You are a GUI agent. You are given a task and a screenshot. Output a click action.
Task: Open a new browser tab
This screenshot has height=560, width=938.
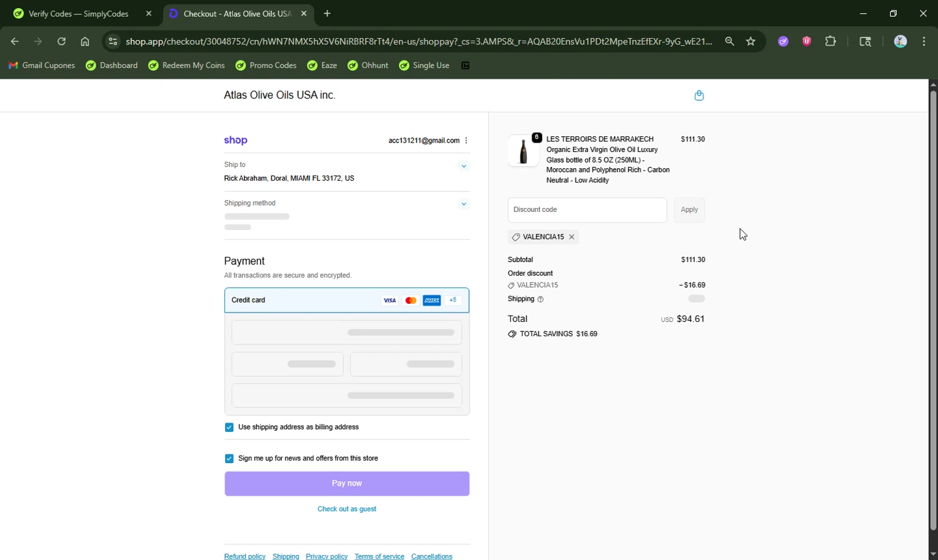click(x=327, y=14)
